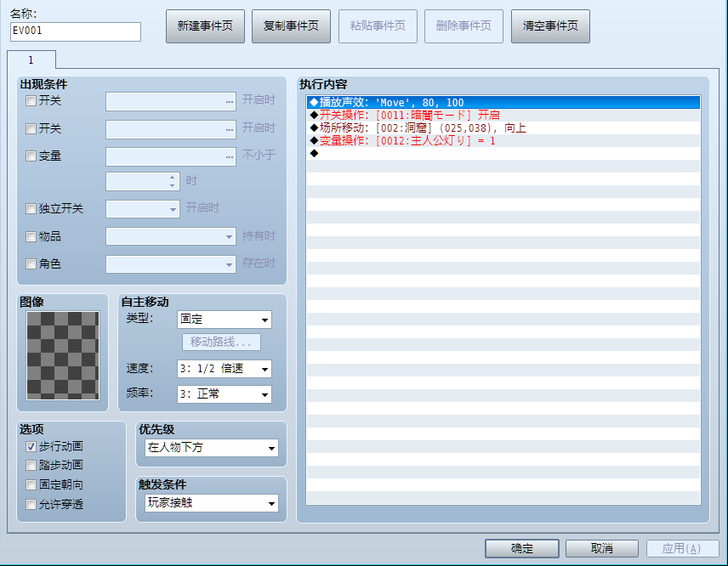Click the second 开关 selector field with ellipsis

coord(171,129)
